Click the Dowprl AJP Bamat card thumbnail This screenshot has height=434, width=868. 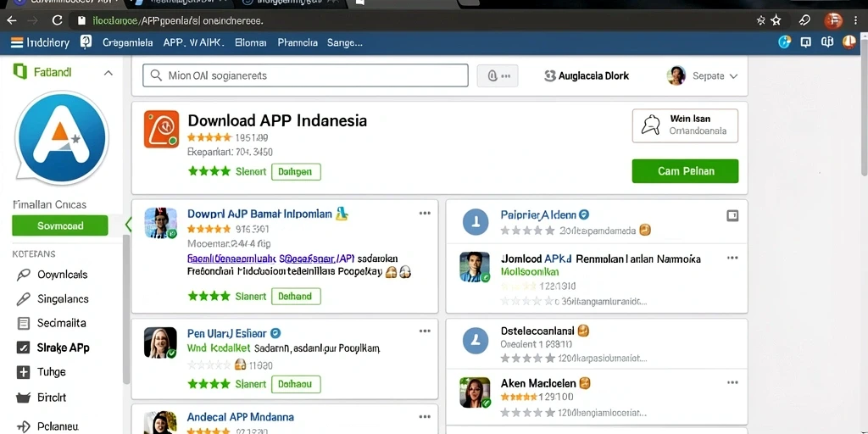pos(160,223)
